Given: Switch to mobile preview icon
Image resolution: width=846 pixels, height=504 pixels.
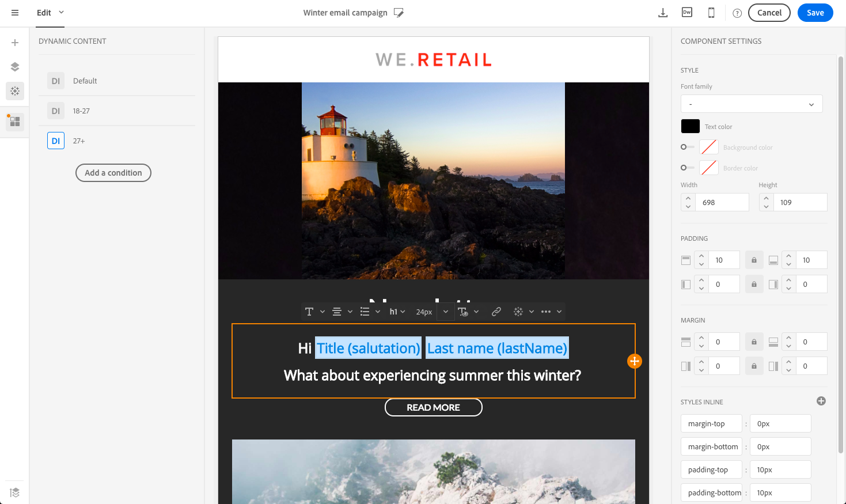Looking at the screenshot, I should point(711,13).
